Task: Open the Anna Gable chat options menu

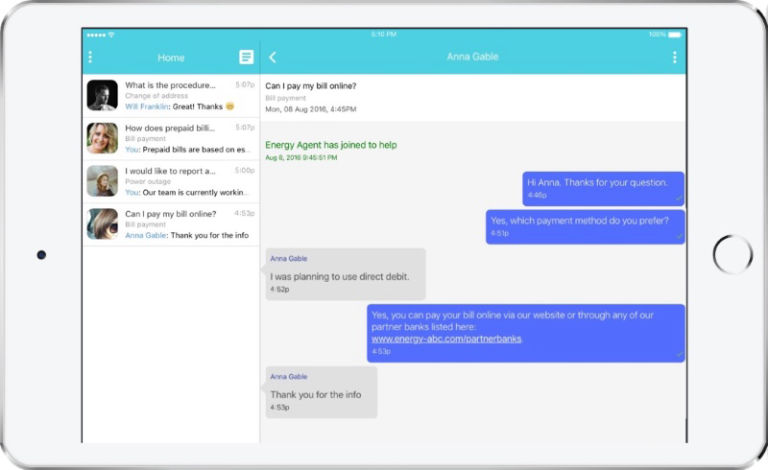Action: coord(674,57)
